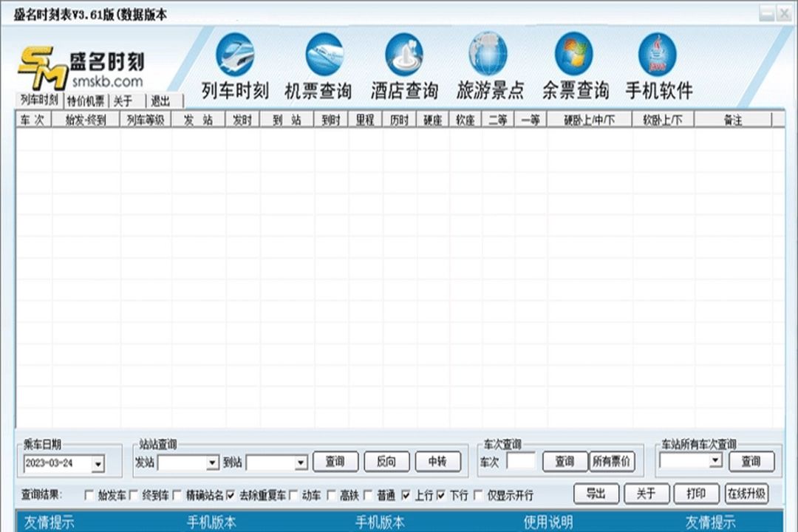
Task: Click the 反向 reverse direction button
Action: [x=386, y=461]
